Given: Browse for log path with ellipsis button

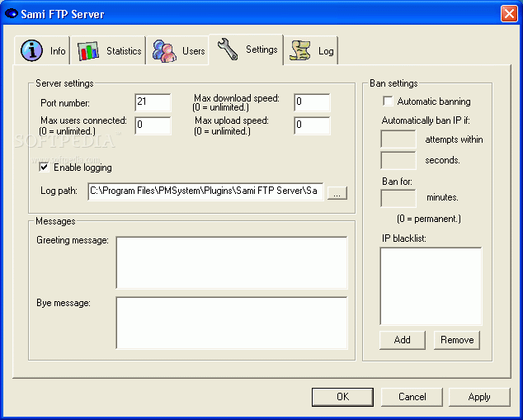Looking at the screenshot, I should pos(337,193).
